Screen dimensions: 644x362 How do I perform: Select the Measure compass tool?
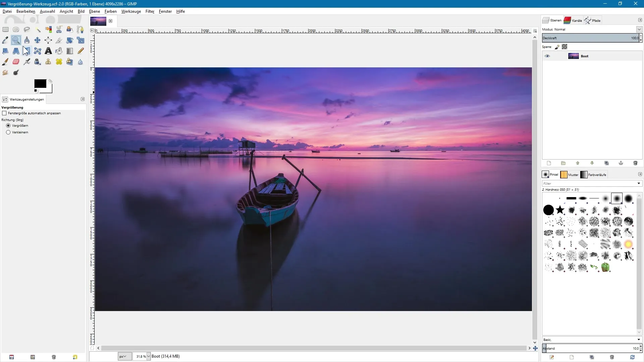pos(27,40)
